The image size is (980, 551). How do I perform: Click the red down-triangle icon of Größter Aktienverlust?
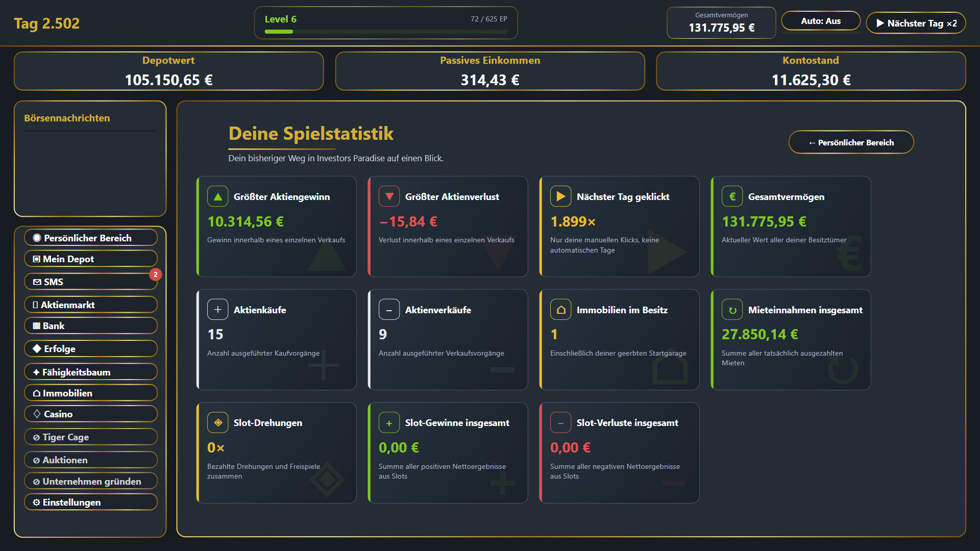pyautogui.click(x=389, y=196)
